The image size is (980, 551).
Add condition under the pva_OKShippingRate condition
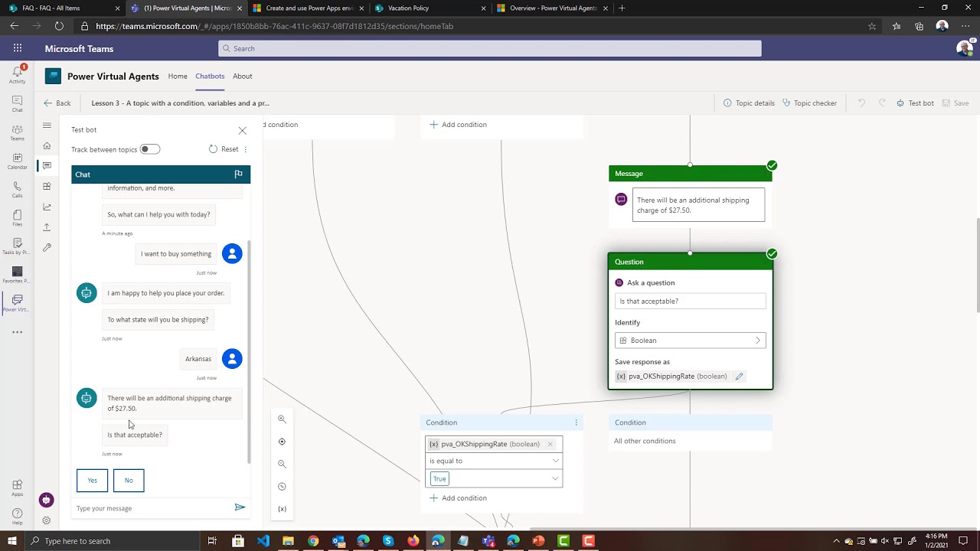458,498
